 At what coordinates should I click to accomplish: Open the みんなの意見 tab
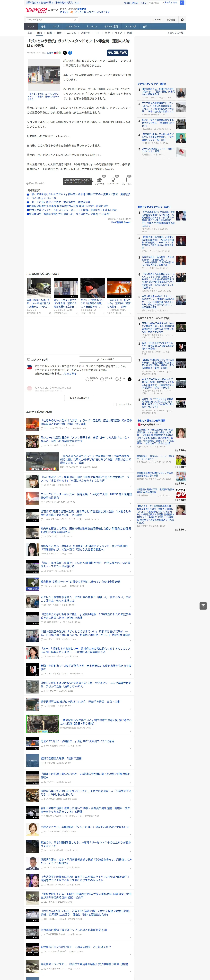click(x=111, y=27)
